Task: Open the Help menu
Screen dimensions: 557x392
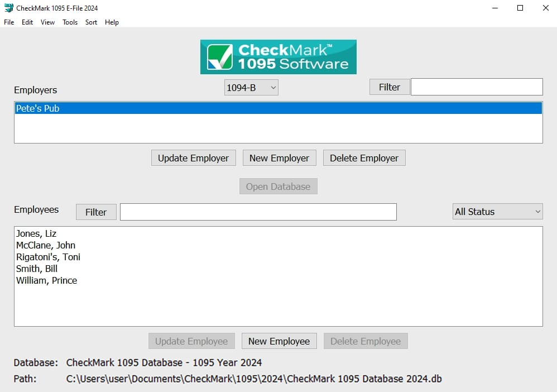Action: [x=112, y=22]
